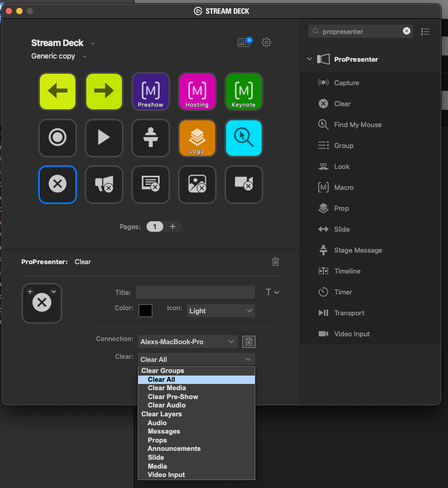Pick Props under Clear Layers
Screen dimensions: 448x488
pos(196,440)
